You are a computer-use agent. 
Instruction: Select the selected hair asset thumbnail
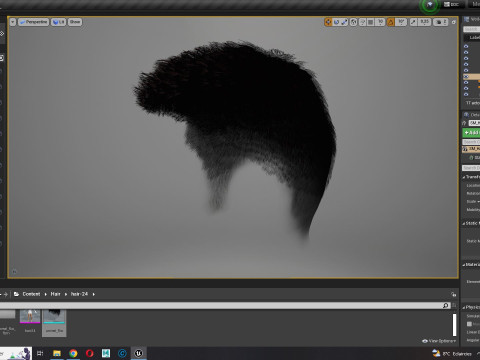tap(54, 323)
